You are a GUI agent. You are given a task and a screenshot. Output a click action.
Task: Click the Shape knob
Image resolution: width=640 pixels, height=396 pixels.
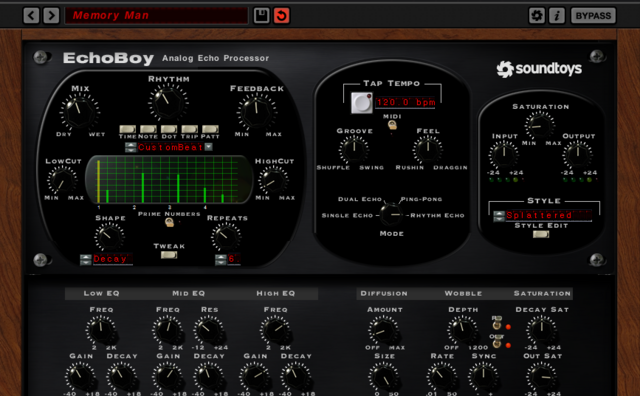point(109,237)
